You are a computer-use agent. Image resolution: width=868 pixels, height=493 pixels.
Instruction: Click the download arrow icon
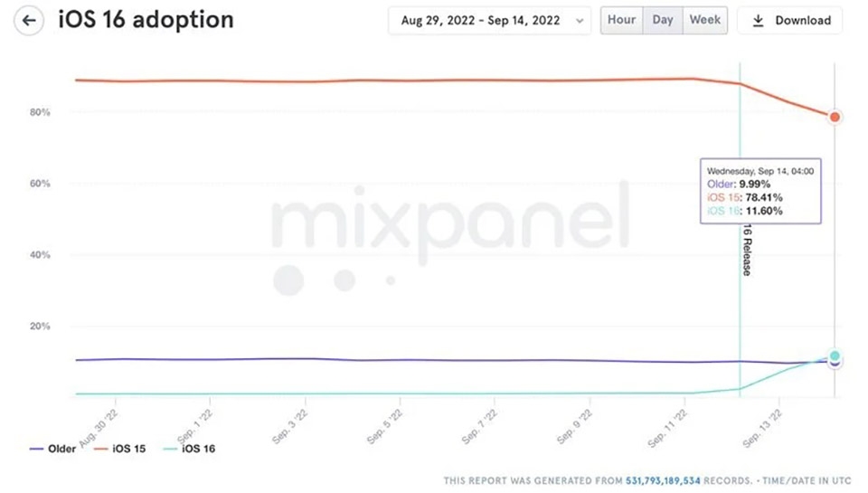(758, 21)
